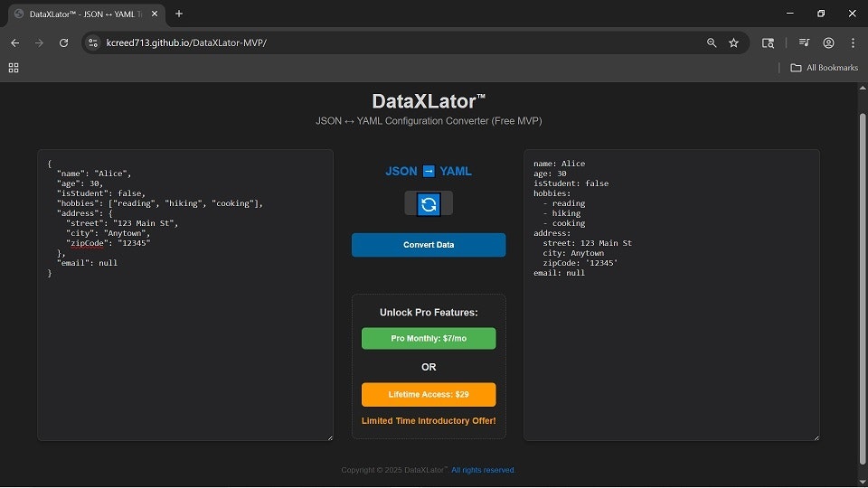Click the page vertical scrollbar

point(862,287)
